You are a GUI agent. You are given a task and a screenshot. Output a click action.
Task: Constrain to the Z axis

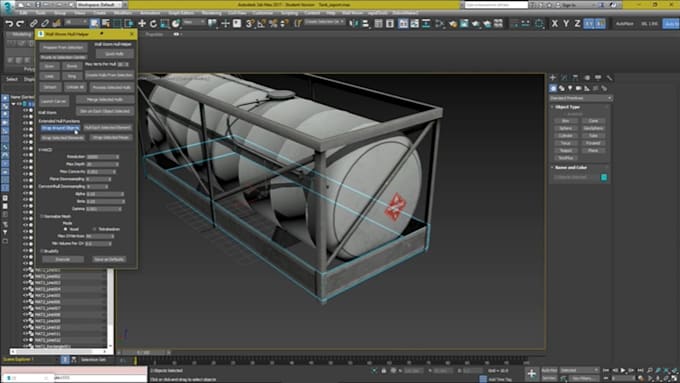pos(577,24)
